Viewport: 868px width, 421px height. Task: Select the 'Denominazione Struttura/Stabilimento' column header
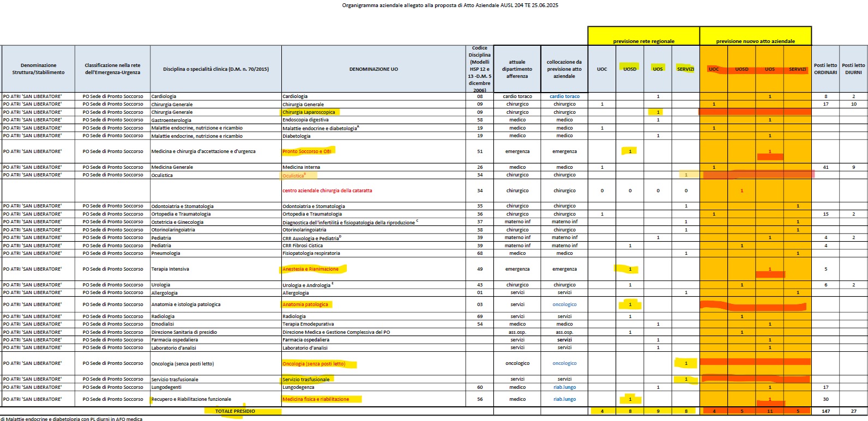point(38,69)
